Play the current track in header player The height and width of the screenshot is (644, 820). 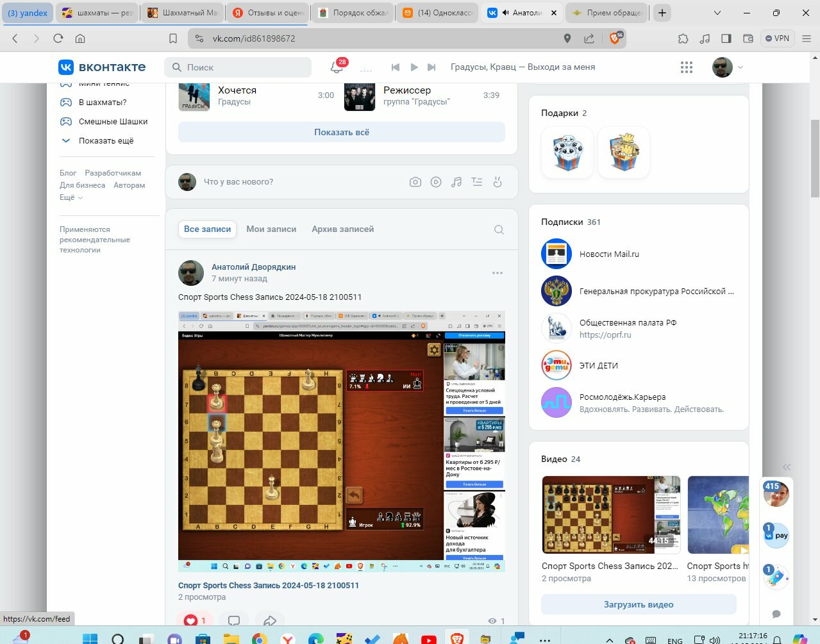414,67
